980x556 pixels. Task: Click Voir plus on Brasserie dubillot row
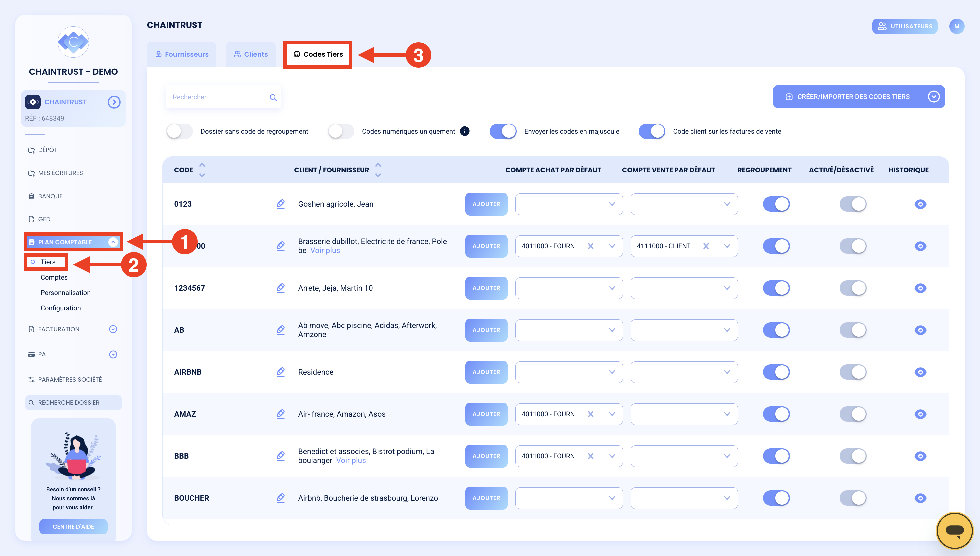pyautogui.click(x=325, y=251)
